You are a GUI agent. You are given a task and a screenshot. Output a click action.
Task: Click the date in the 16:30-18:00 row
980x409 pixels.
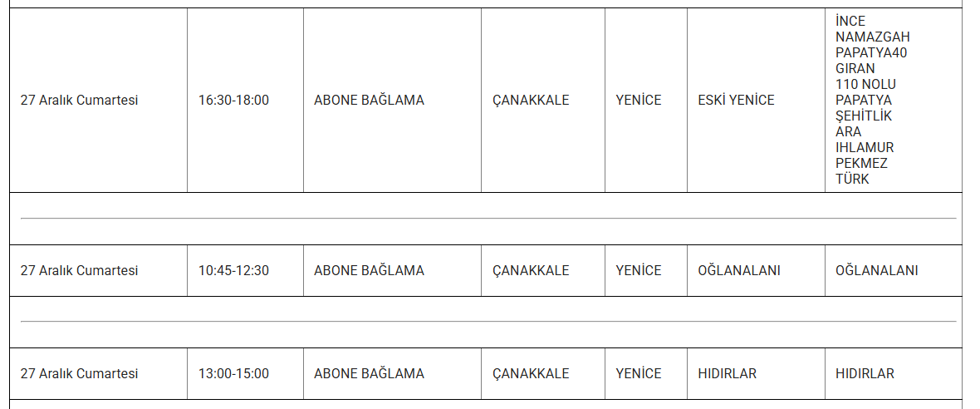[x=79, y=101]
